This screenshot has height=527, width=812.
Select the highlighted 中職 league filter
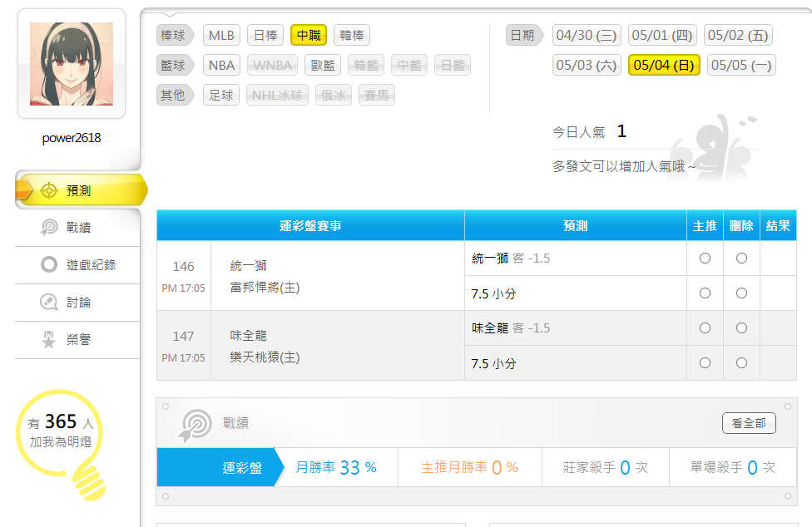click(x=309, y=35)
